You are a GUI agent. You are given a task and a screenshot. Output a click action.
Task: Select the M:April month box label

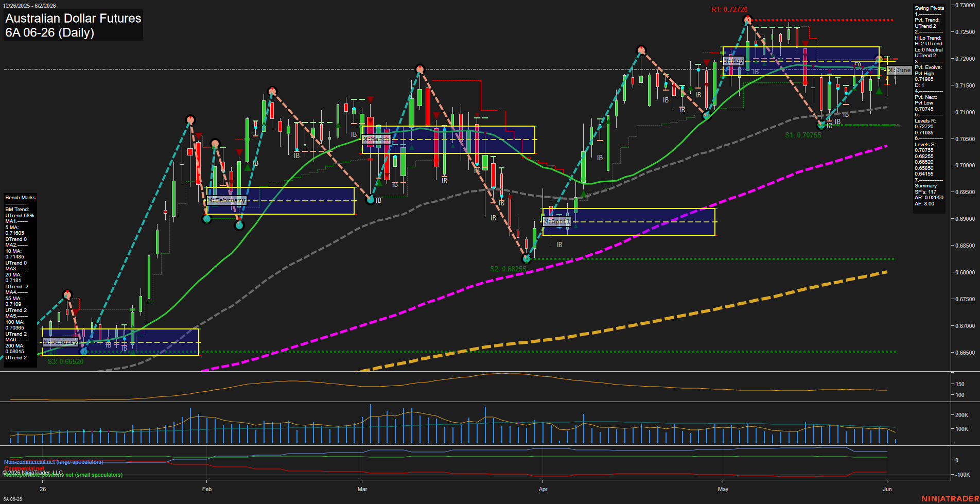tap(557, 221)
